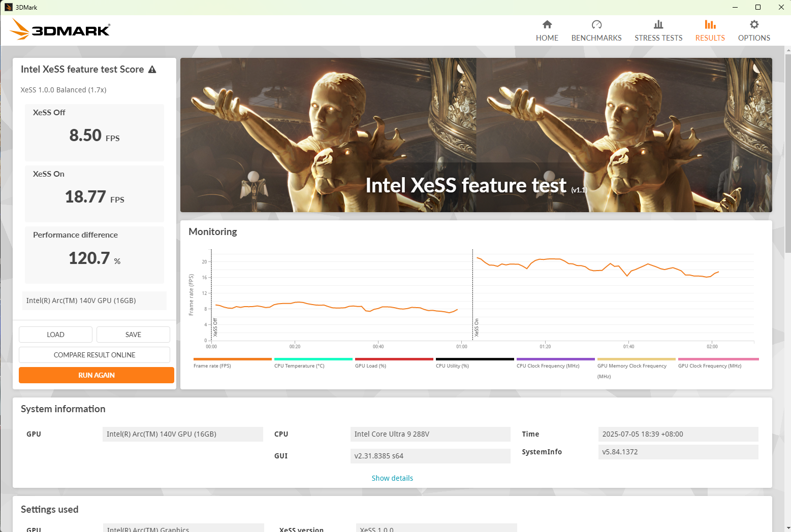Click the XeSS On marker line in chart

click(472, 294)
